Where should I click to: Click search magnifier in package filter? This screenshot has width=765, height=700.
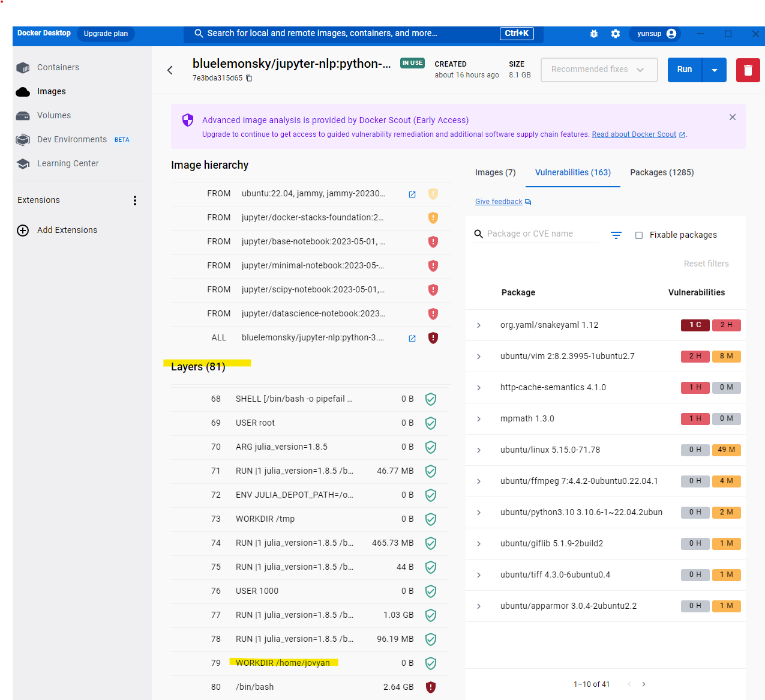(479, 234)
